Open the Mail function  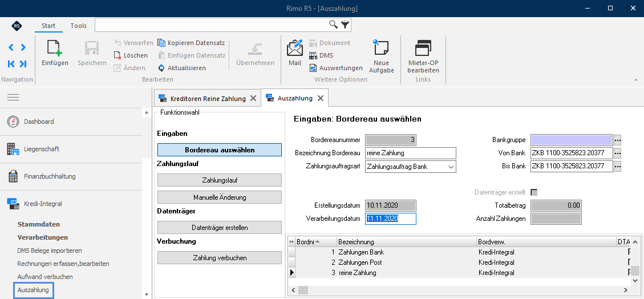tap(295, 52)
